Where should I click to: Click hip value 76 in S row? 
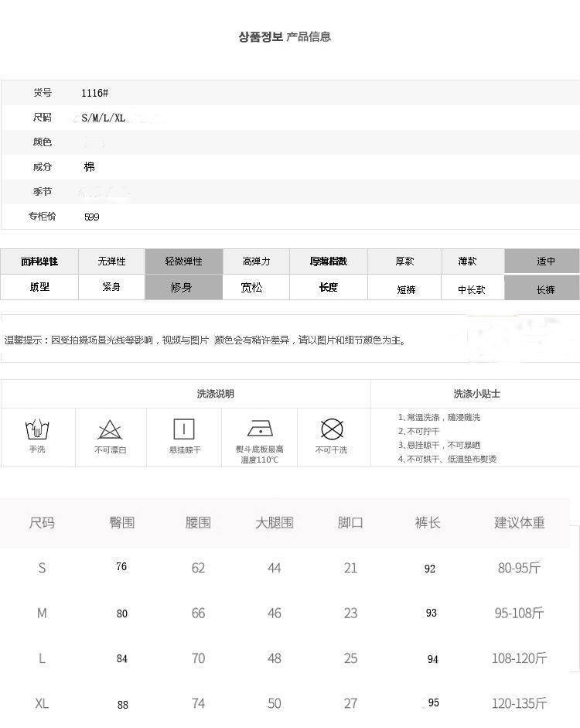pyautogui.click(x=121, y=566)
